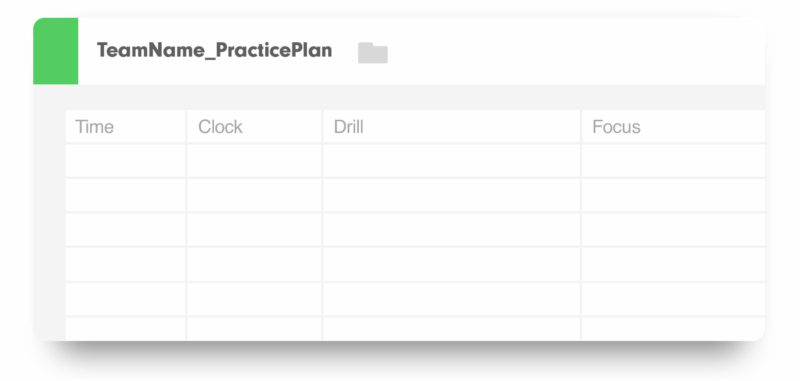Select the first empty cell under Time
Viewport: 800px width, 381px height.
point(126,161)
